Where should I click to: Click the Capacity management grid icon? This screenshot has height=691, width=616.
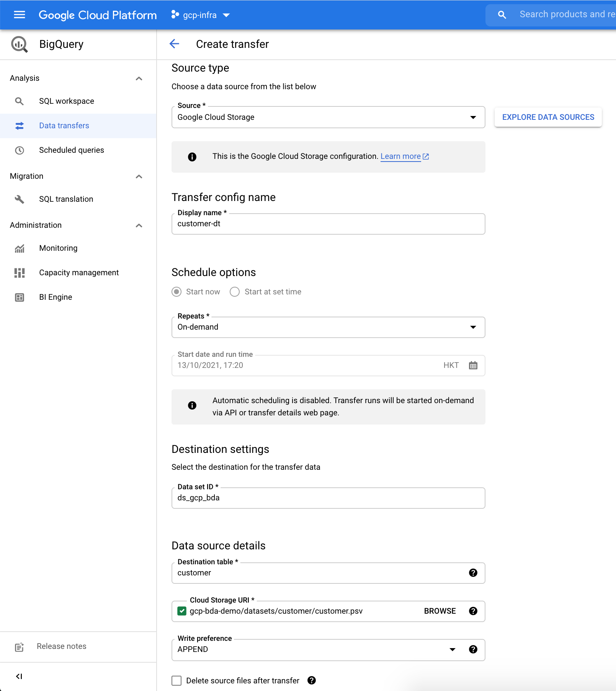coord(19,273)
